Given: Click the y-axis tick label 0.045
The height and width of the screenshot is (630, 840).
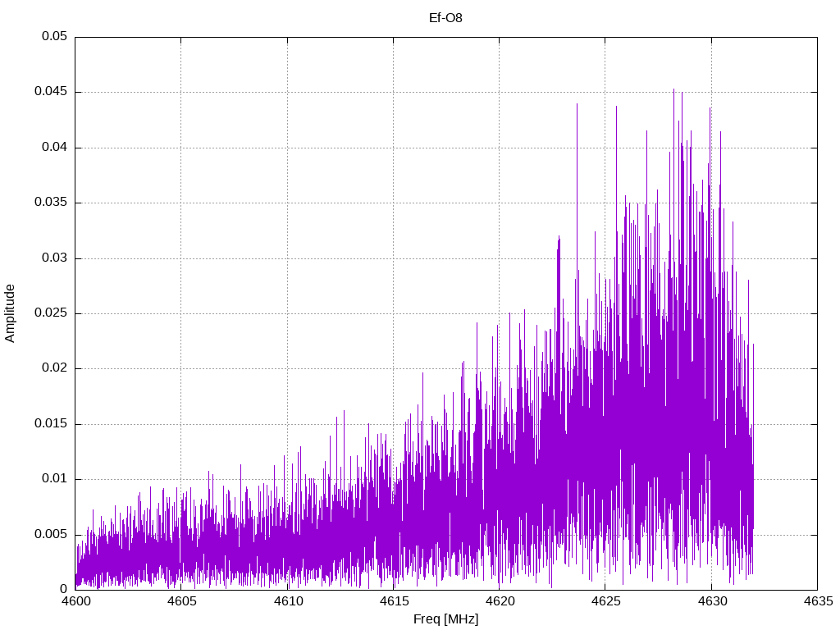Looking at the screenshot, I should [x=51, y=92].
